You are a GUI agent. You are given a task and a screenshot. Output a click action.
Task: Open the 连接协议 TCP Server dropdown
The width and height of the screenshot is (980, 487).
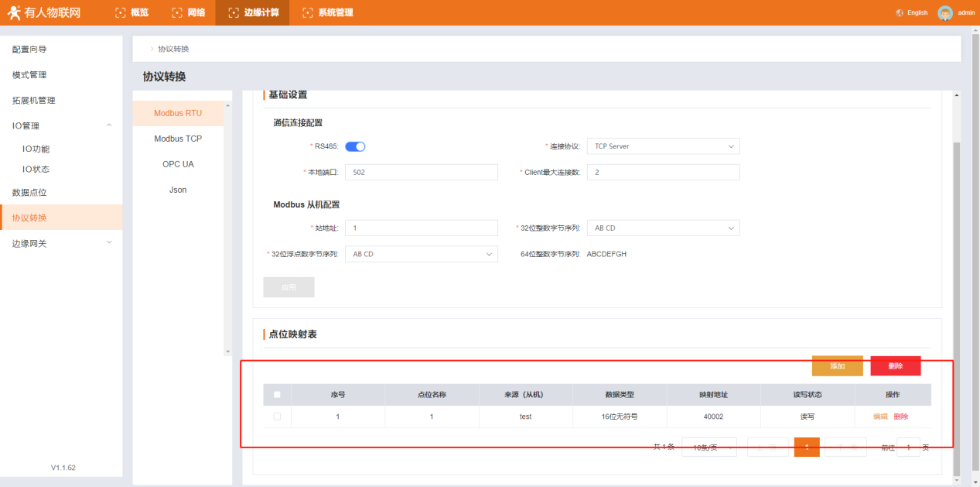(662, 146)
